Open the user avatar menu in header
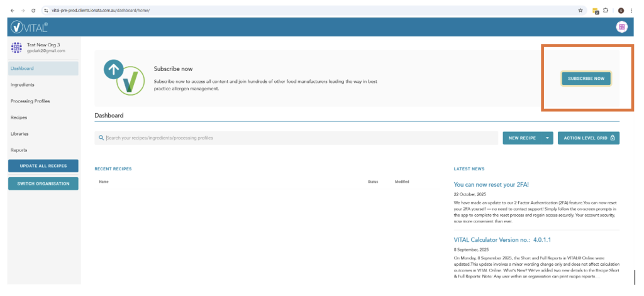 coord(621,27)
